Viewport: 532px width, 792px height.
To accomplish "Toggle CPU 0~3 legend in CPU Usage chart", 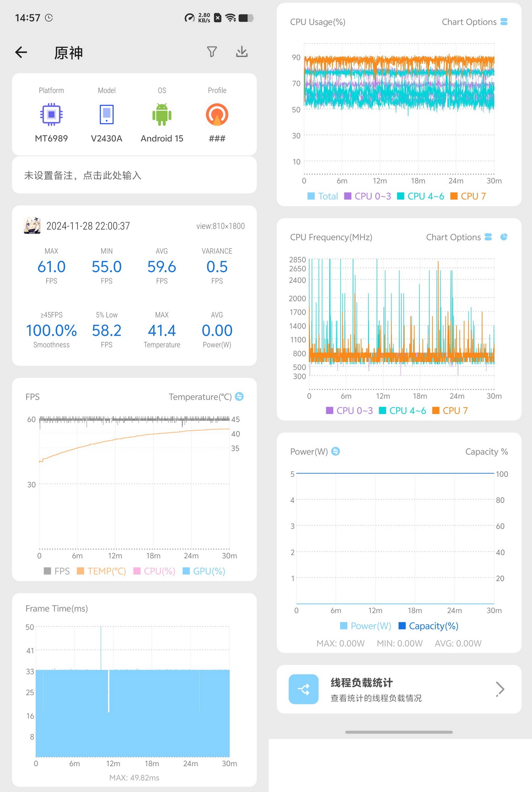I will tap(367, 196).
